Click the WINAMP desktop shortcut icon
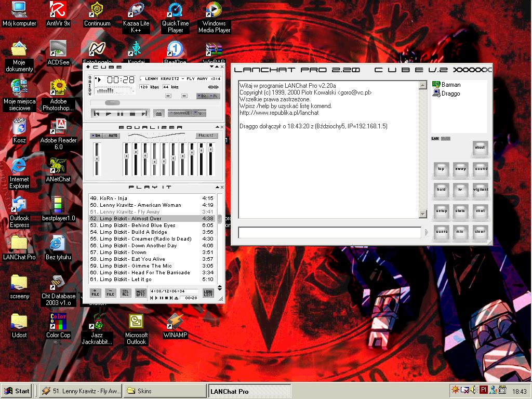 click(175, 322)
